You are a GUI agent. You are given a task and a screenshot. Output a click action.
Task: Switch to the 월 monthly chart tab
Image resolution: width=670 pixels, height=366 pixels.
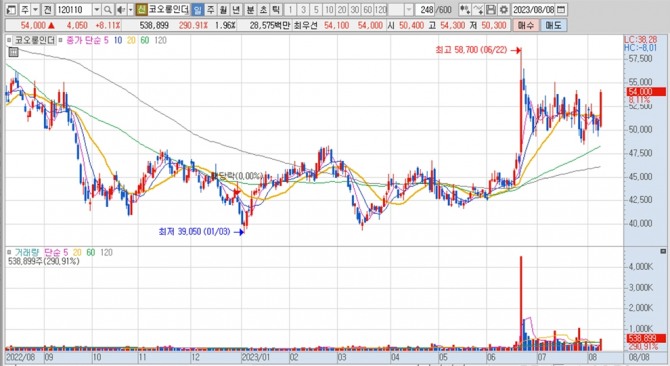[223, 9]
